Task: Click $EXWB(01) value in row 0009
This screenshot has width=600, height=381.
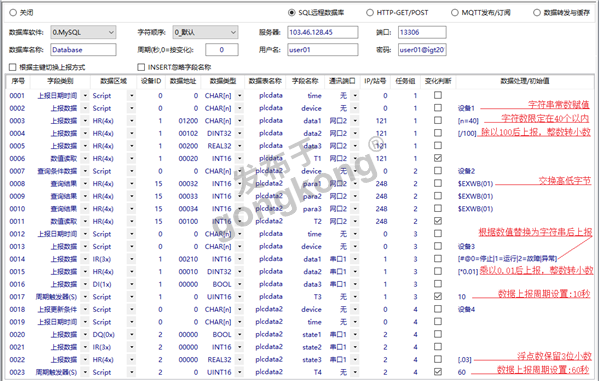Action: (x=475, y=196)
